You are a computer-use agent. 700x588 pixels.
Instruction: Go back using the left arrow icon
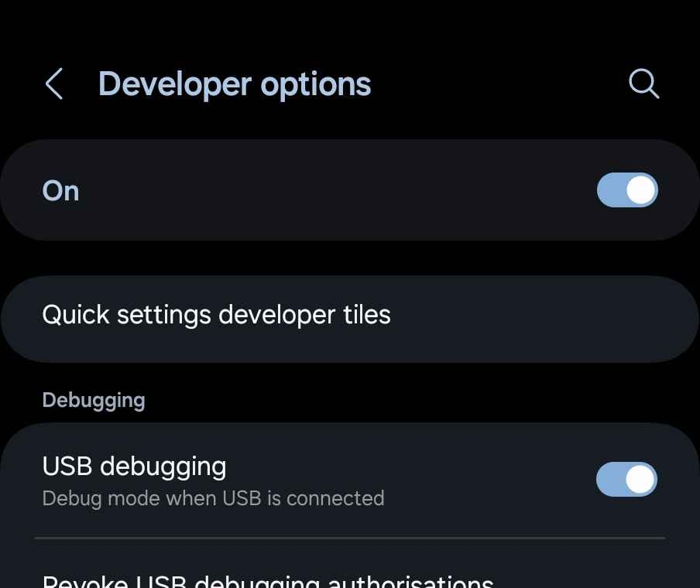[x=54, y=84]
